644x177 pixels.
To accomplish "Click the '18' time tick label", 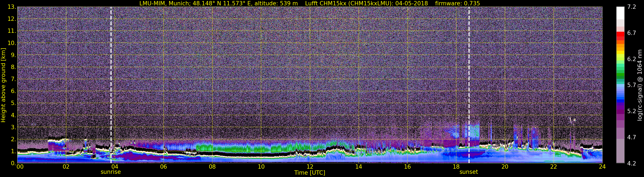I will point(456,166).
